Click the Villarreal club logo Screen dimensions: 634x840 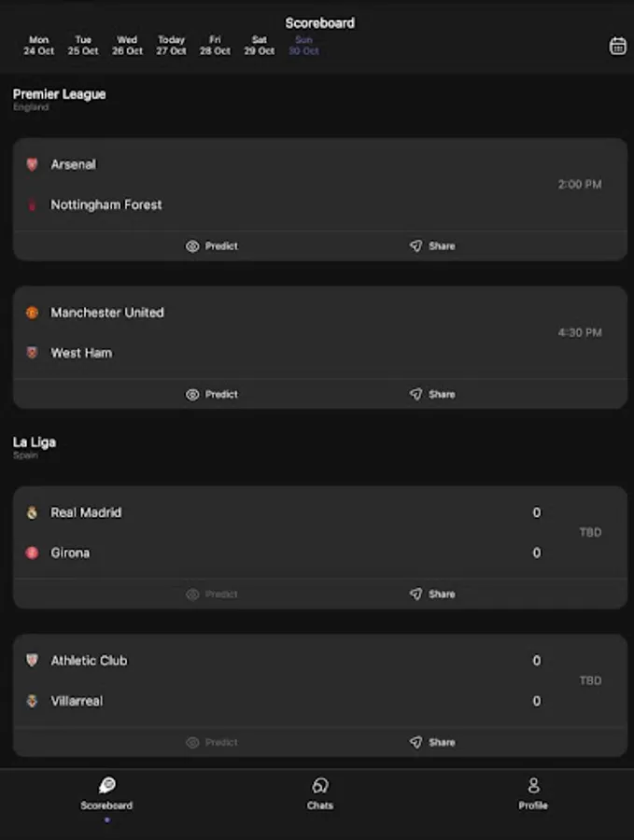[x=32, y=701]
